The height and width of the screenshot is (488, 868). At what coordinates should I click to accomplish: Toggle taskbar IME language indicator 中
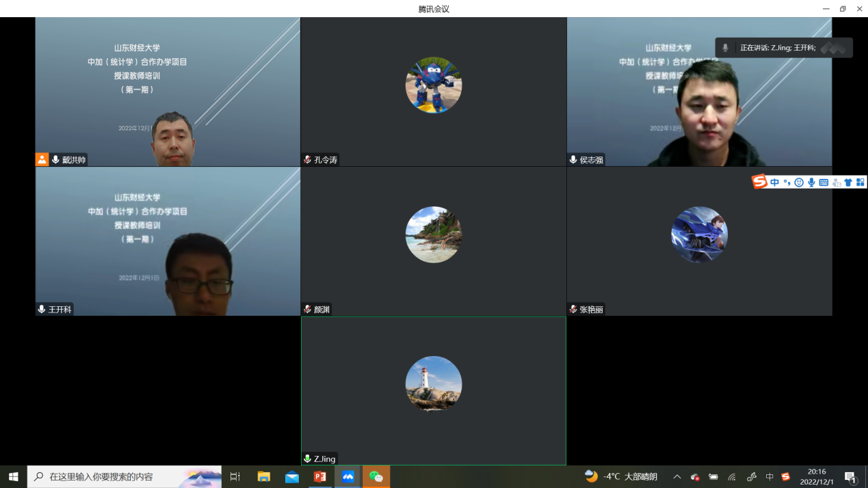(x=770, y=477)
